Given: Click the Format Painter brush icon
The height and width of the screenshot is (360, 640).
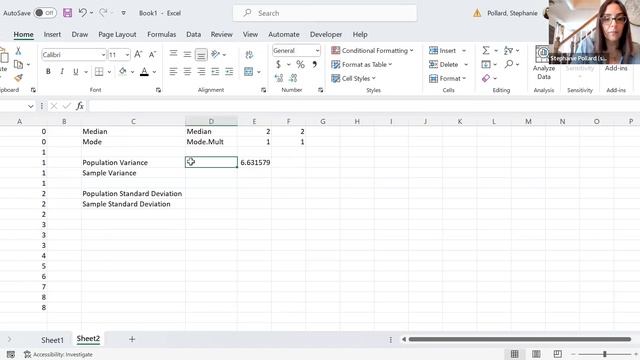Looking at the screenshot, I should (18, 78).
